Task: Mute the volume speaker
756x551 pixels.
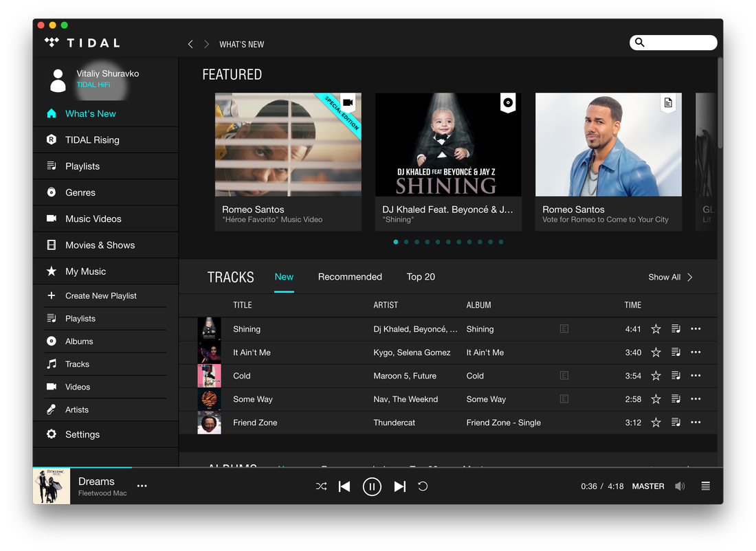Action: coord(680,486)
